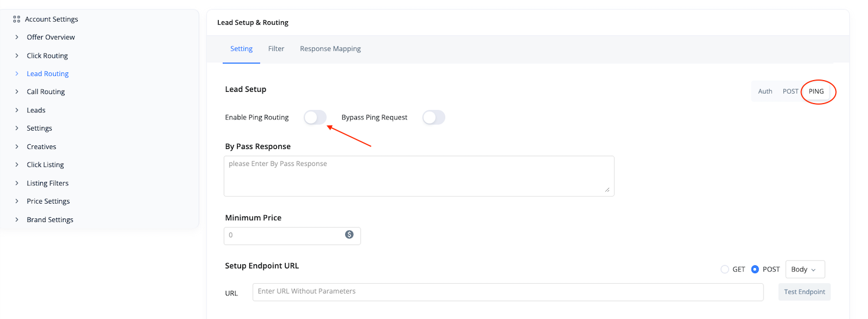This screenshot has height=319, width=868.
Task: Expand the Offer Overview chevron
Action: (x=17, y=37)
